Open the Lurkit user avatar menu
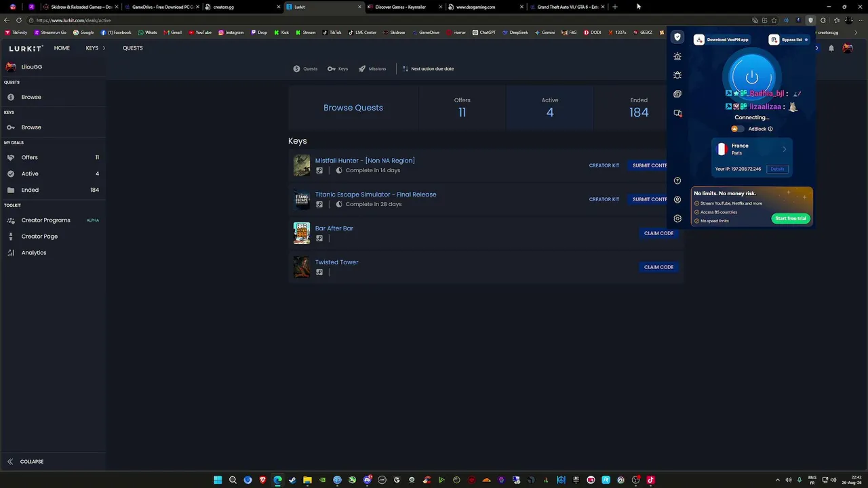 pos(847,48)
